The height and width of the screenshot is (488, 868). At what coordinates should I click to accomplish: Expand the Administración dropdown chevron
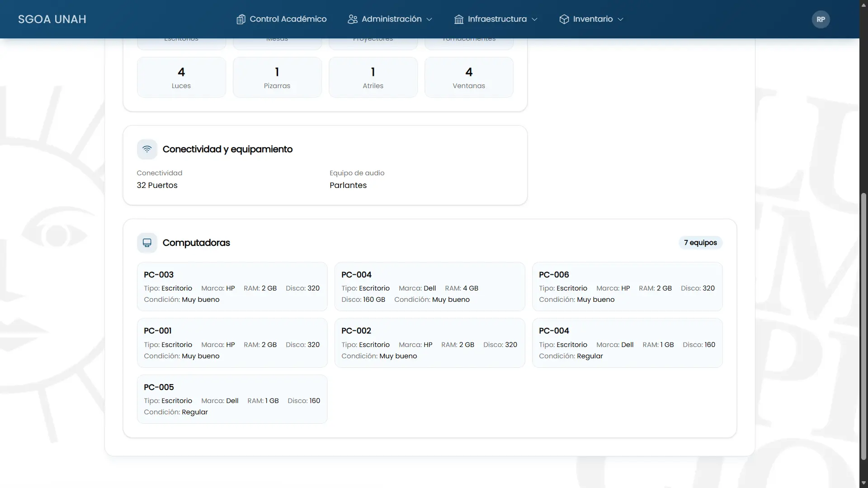point(429,19)
